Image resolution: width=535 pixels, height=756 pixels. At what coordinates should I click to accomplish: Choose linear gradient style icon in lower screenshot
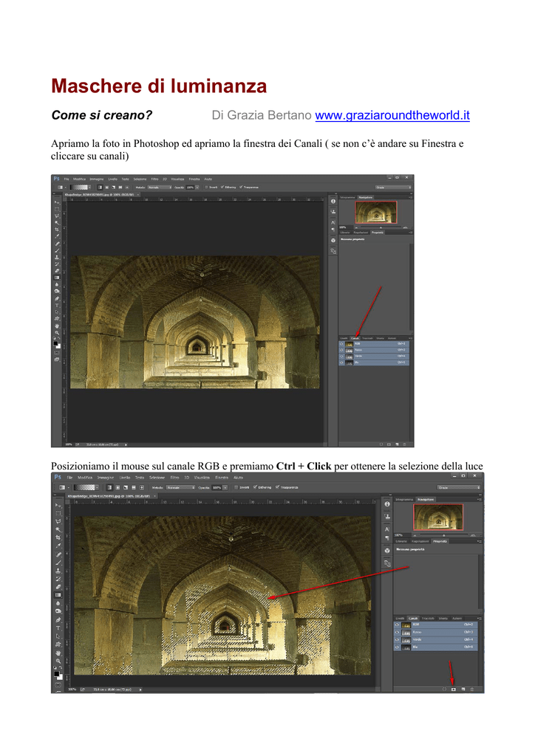[109, 487]
